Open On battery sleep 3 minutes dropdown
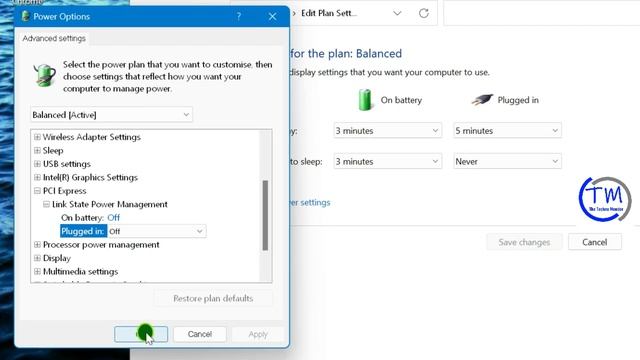The image size is (640, 360). tap(387, 161)
